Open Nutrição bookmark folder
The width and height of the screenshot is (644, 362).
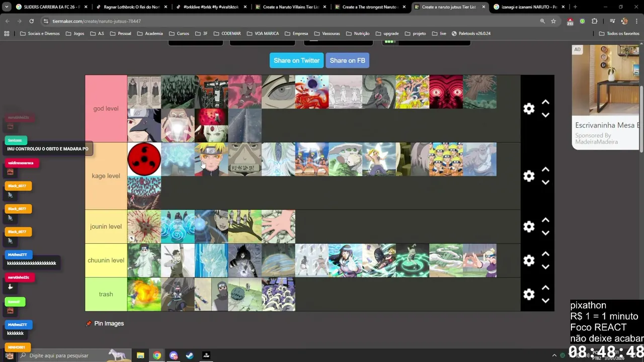357,34
